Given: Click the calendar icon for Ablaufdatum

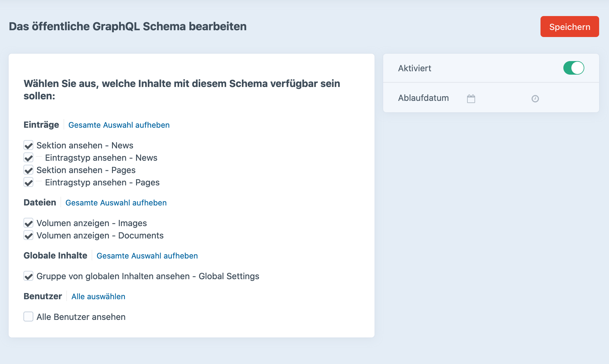Looking at the screenshot, I should coord(471,99).
